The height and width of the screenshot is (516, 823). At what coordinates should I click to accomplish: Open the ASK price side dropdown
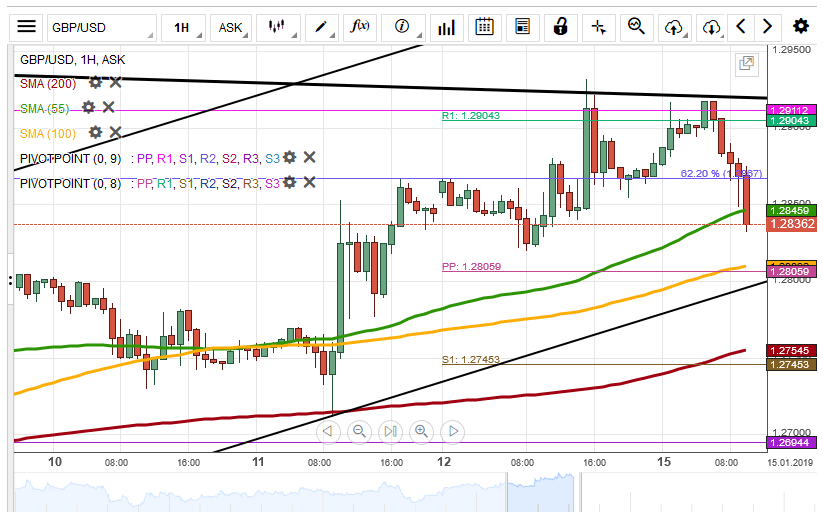click(x=231, y=27)
